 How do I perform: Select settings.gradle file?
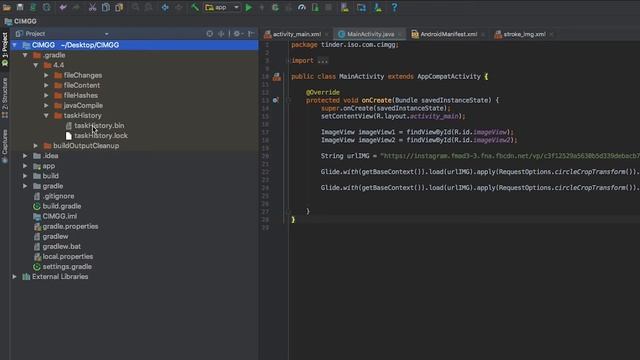(67, 267)
